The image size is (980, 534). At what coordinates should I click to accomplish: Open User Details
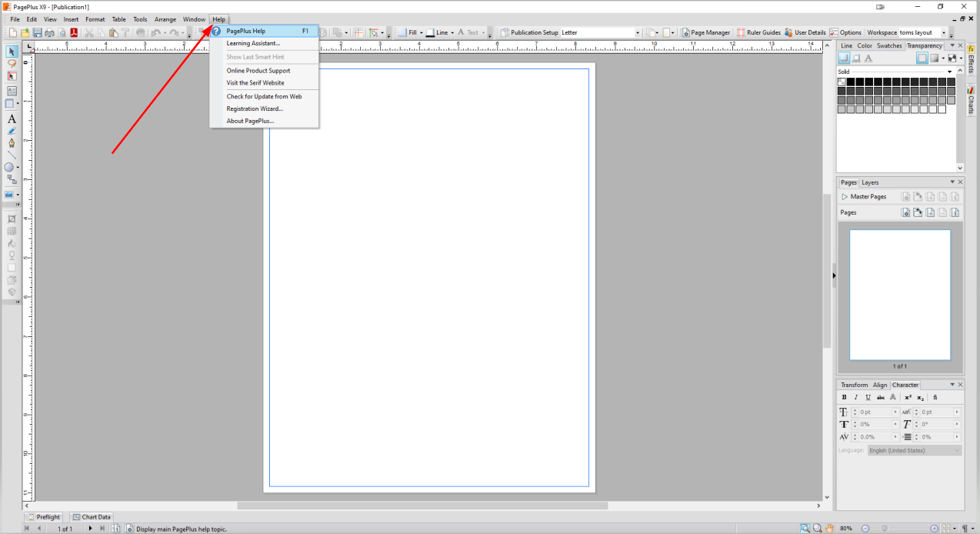805,32
